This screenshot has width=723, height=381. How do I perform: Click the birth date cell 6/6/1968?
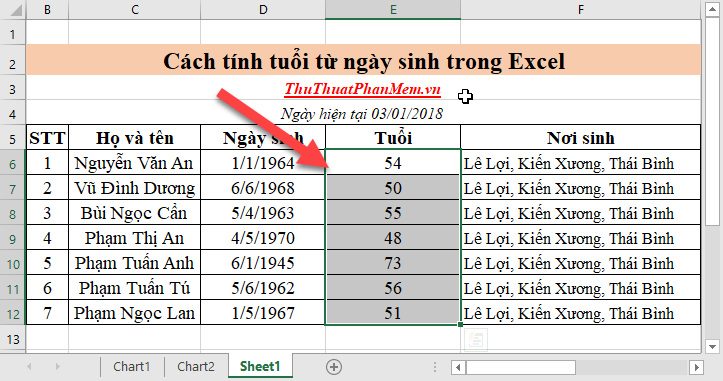(x=263, y=187)
